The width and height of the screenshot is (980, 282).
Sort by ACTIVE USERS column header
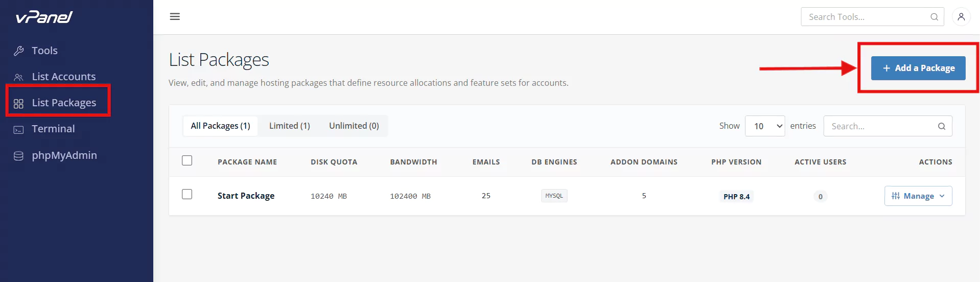(821, 162)
